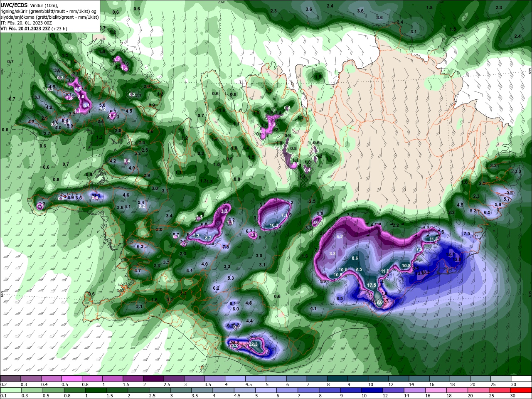
Task: Click the 5.9 value in the east
Action: click(498, 204)
